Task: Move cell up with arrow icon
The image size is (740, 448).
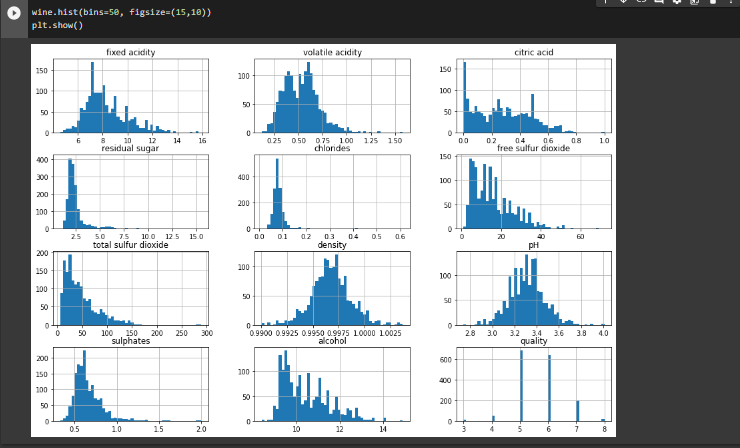Action: click(605, 2)
